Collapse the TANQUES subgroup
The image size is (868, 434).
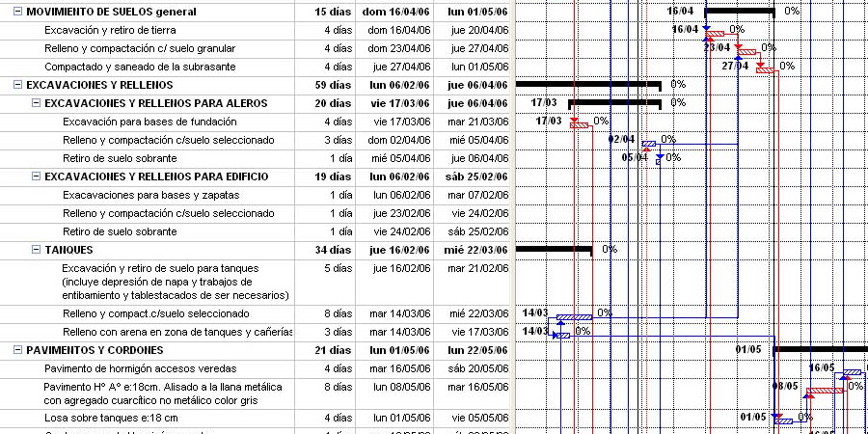pyautogui.click(x=36, y=250)
